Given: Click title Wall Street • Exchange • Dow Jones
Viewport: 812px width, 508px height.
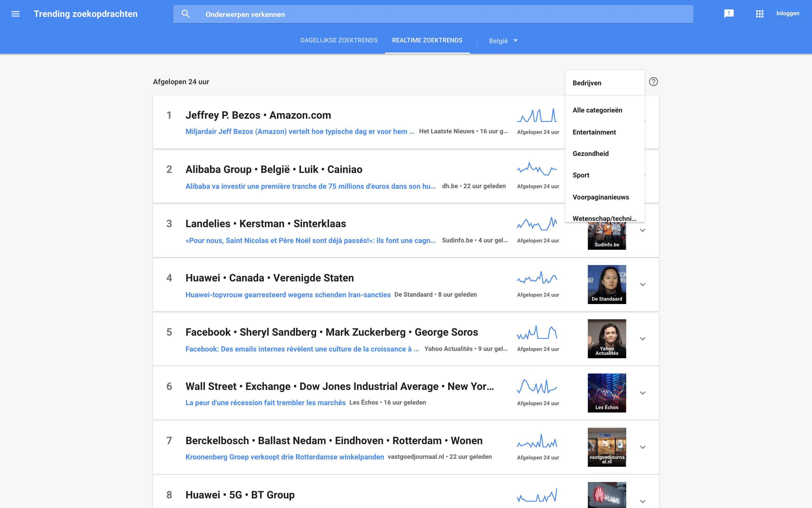Looking at the screenshot, I should 340,387.
